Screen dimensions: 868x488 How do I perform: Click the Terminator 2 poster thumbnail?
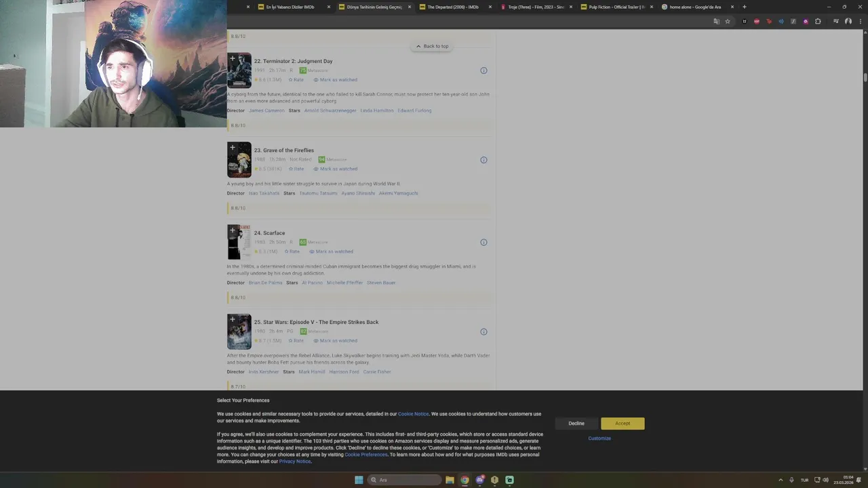[239, 70]
